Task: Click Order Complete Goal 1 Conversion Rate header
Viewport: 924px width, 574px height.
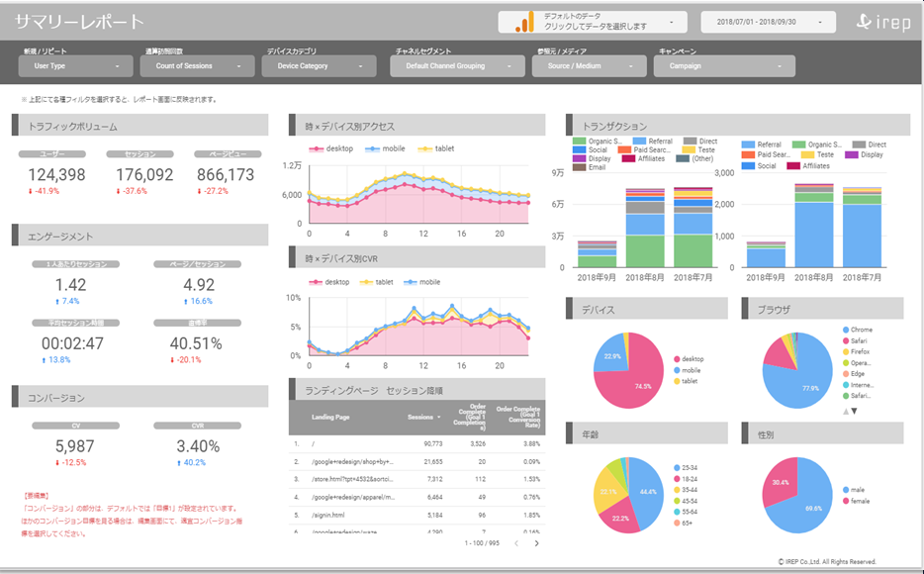Action: coord(518,417)
